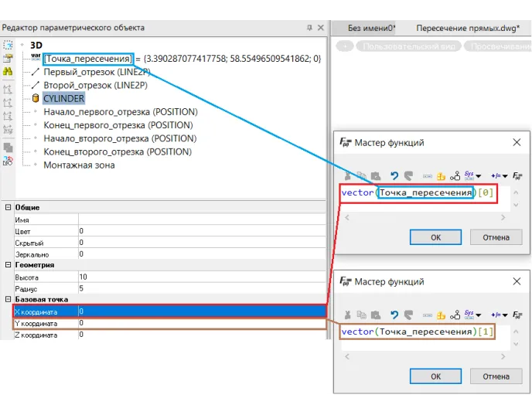Click Paste icon in the [1] function wizard
This screenshot has height=415, width=532.
point(376,315)
